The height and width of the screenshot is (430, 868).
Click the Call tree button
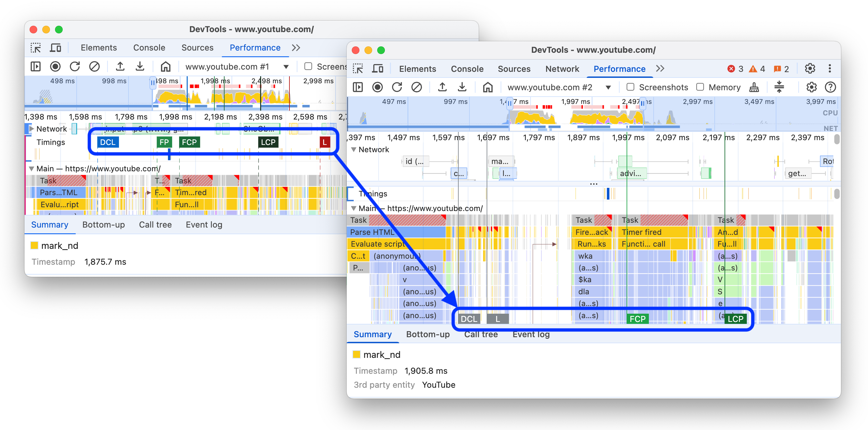(x=482, y=334)
